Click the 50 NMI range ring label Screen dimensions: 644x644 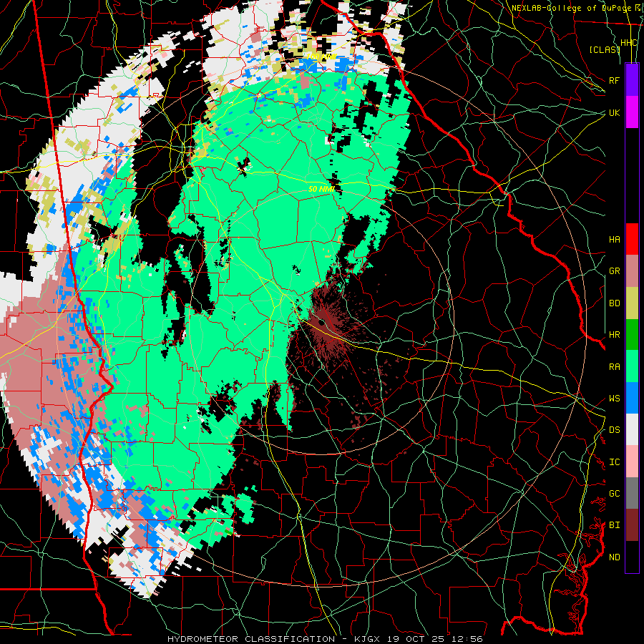(x=321, y=189)
